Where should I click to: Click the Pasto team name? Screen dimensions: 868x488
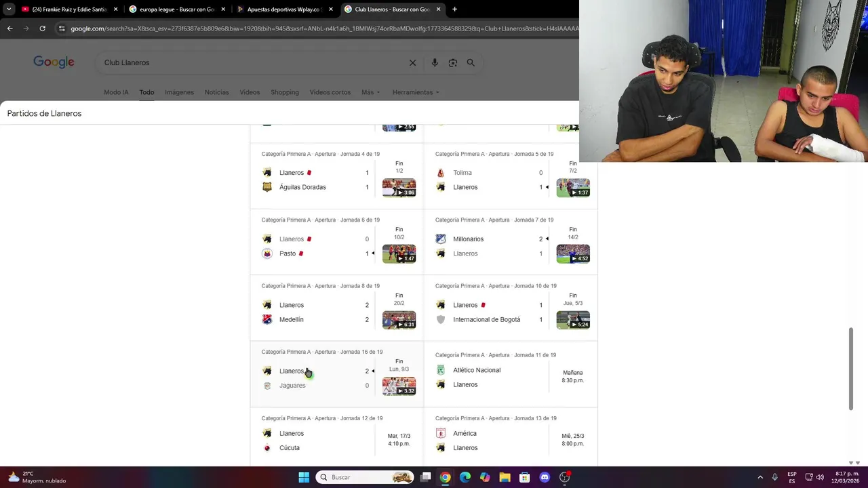click(x=288, y=253)
